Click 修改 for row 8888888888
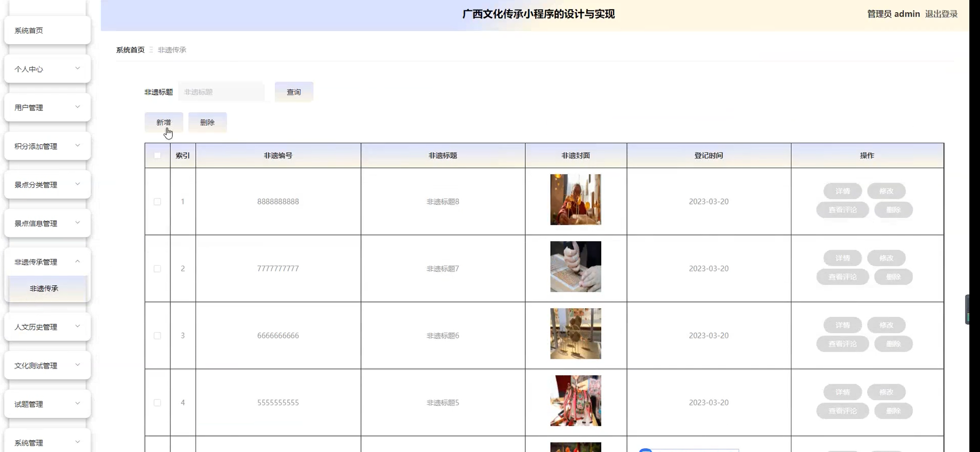Image resolution: width=980 pixels, height=452 pixels. tap(886, 191)
